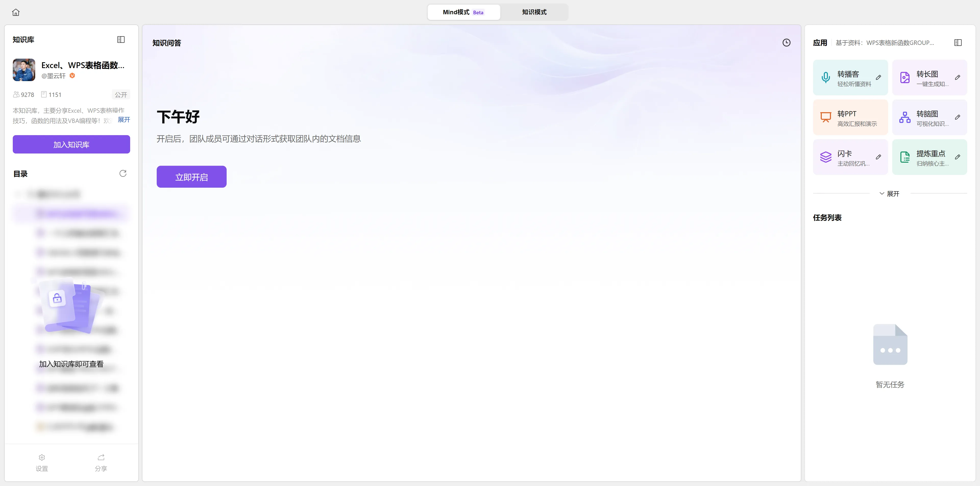Collapse the 知识库 sidebar panel icon

tap(121, 40)
